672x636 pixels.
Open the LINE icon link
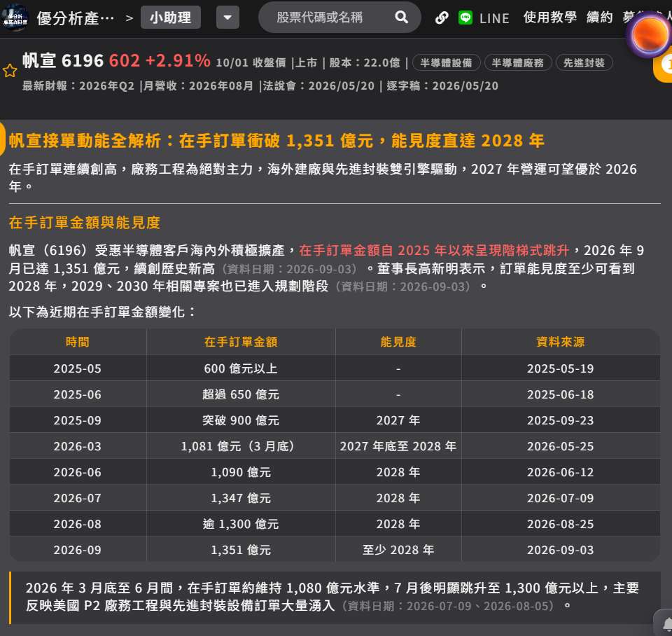465,18
